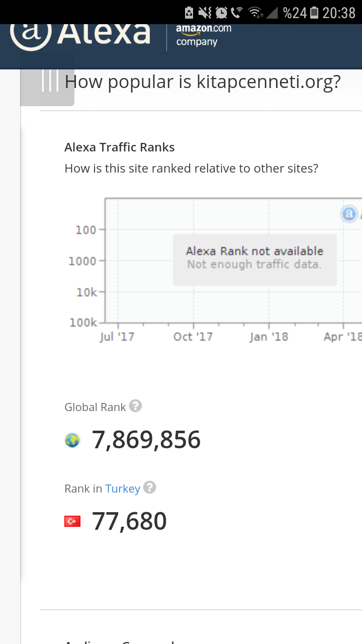Click the Alexa watermark icon in chart

(349, 214)
